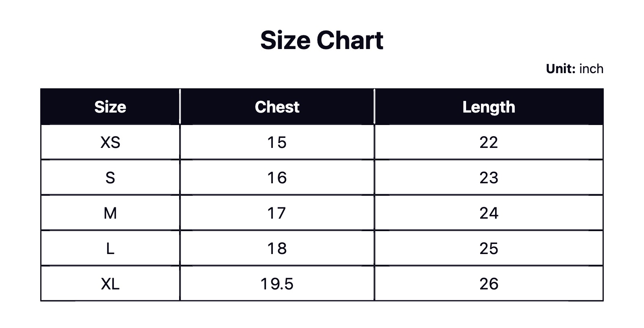
Task: Click length value 22
Action: click(x=489, y=142)
